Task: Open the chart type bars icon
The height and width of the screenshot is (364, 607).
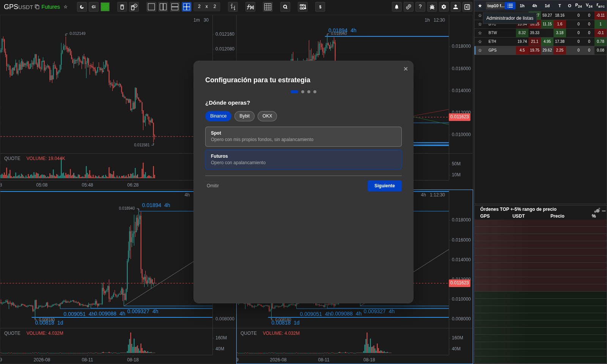Action: tap(233, 7)
